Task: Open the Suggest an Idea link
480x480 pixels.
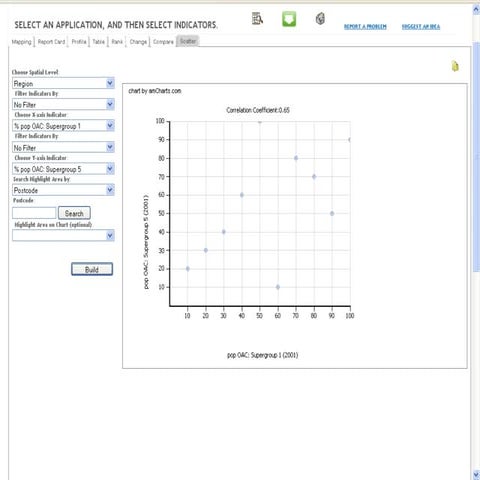Action: 421,27
